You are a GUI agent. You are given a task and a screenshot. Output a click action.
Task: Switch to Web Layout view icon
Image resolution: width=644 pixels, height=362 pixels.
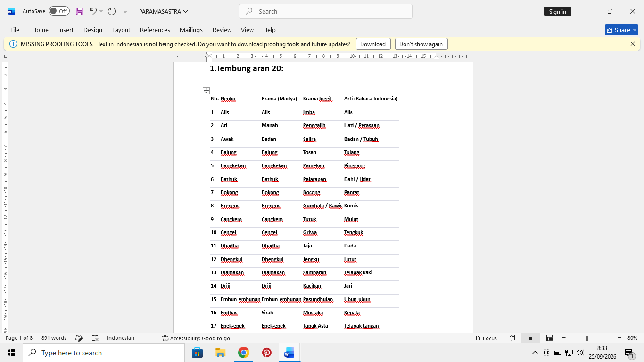click(549, 338)
